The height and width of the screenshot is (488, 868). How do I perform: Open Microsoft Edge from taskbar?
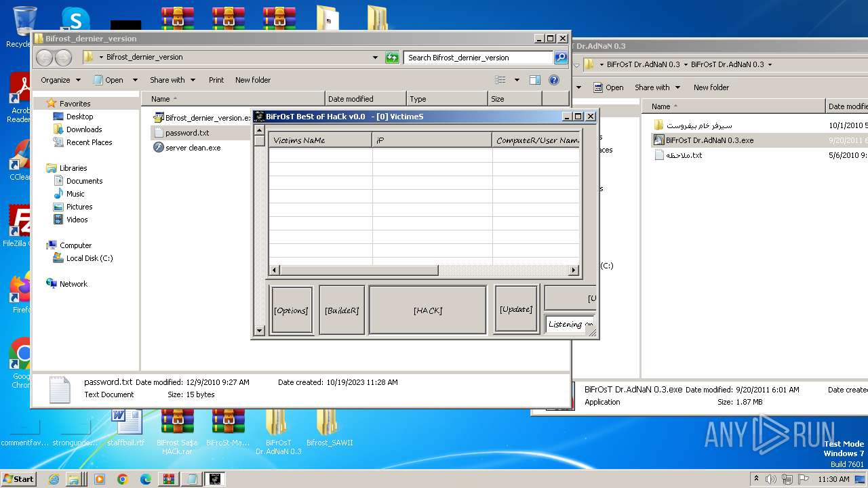pos(145,479)
